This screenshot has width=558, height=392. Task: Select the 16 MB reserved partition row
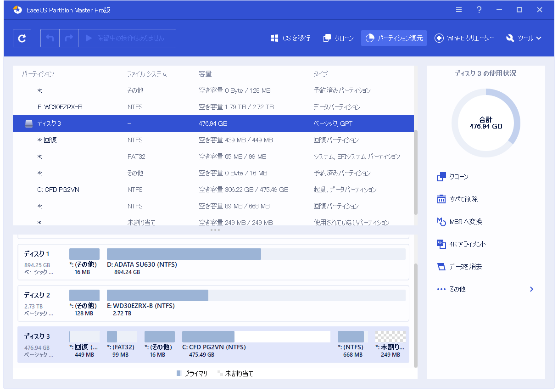pyautogui.click(x=213, y=173)
